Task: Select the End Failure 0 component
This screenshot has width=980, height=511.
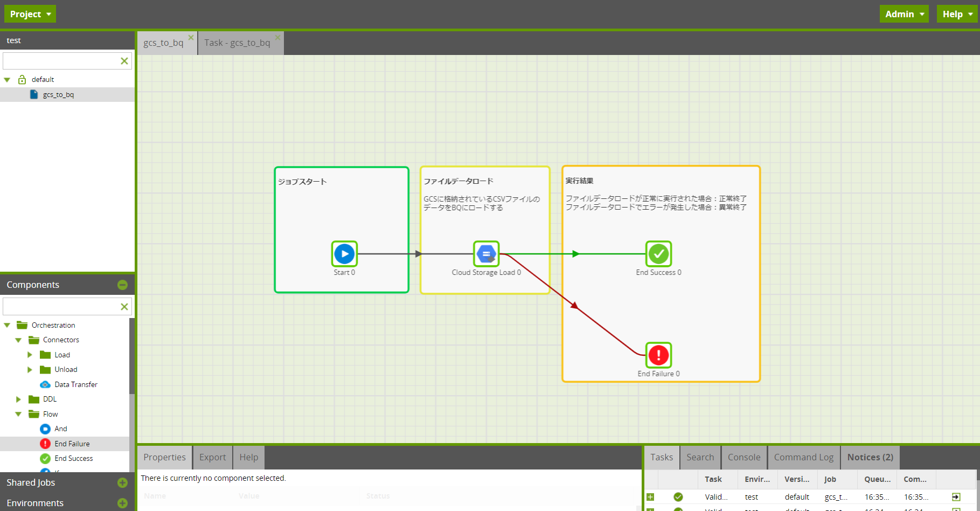Action: pyautogui.click(x=658, y=355)
